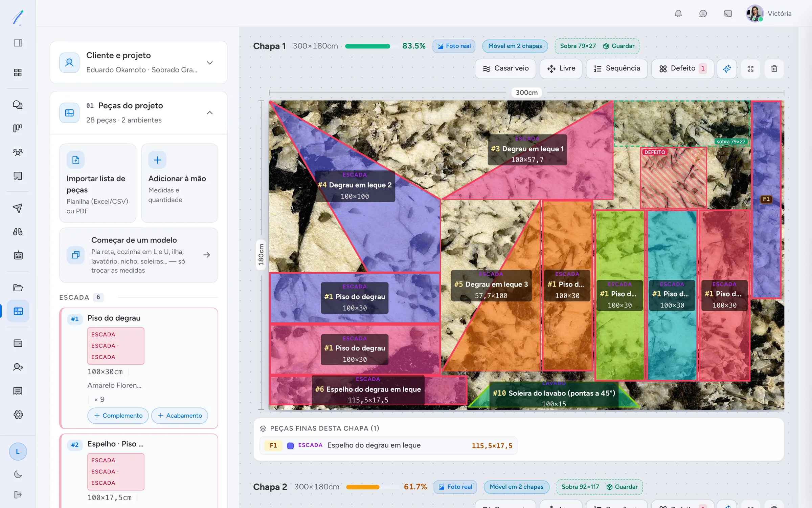Select the DEFEITO hatched area on slab
This screenshot has height=508, width=812.
pos(673,178)
